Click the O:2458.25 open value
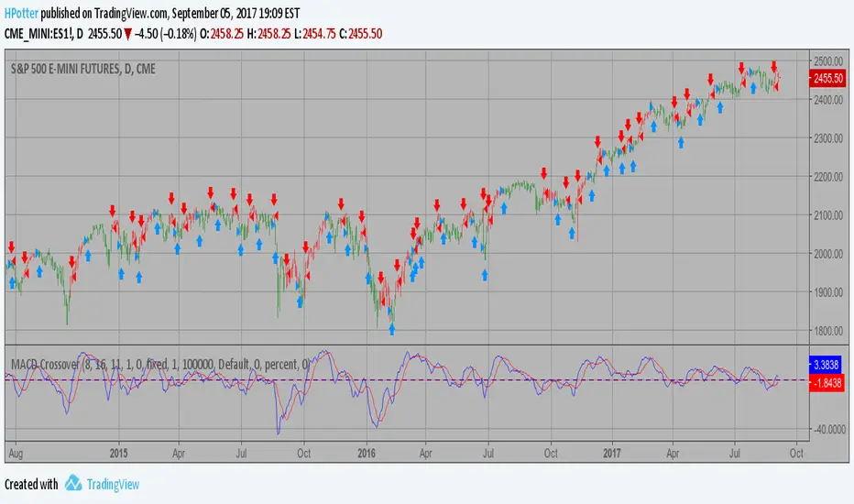This screenshot has width=854, height=504. 222,34
